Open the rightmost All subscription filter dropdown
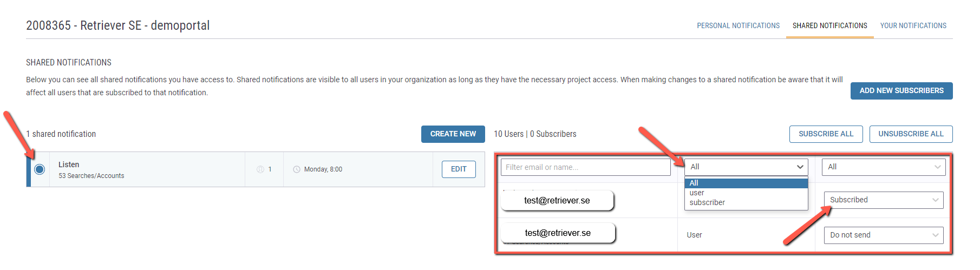 click(884, 167)
